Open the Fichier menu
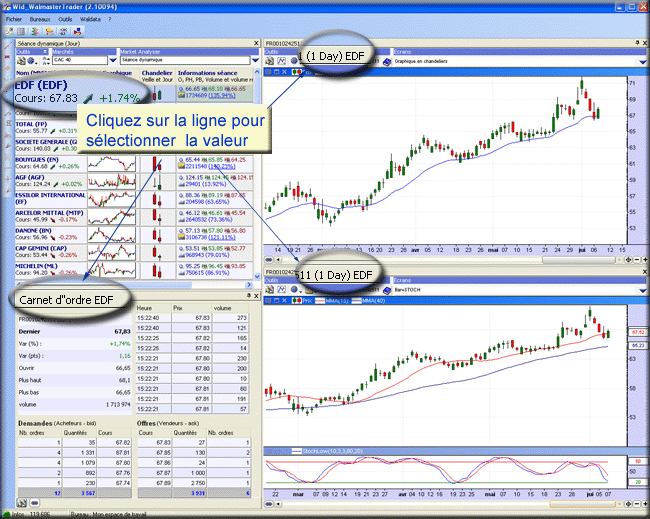This screenshot has width=650, height=519. tap(14, 19)
